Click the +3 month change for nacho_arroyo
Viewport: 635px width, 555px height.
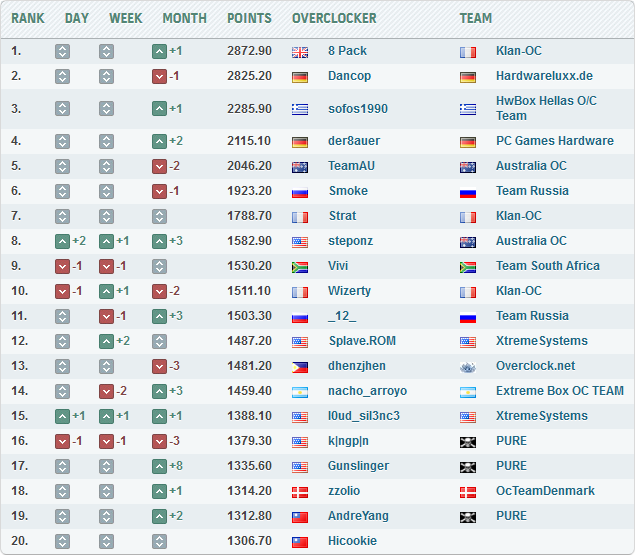click(x=176, y=391)
